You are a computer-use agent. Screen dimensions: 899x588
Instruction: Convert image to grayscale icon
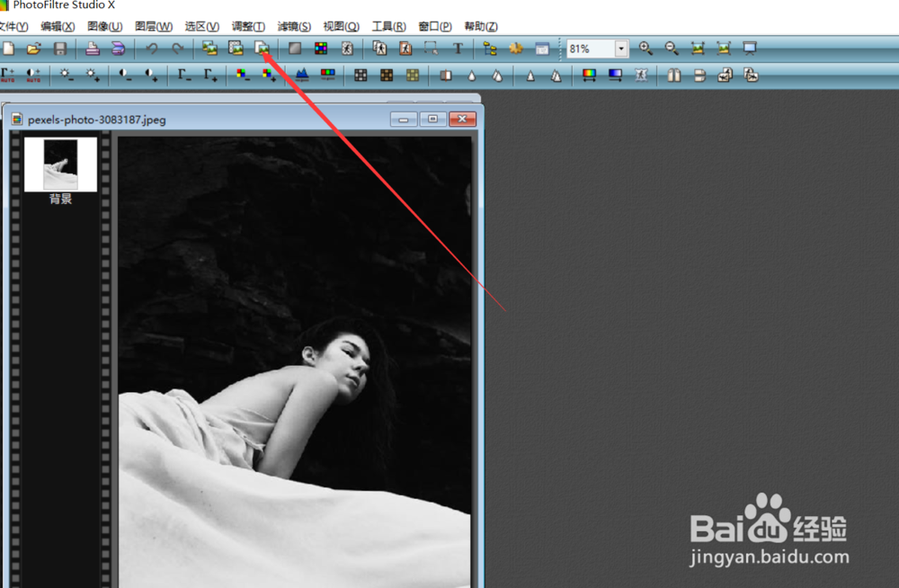pyautogui.click(x=295, y=49)
